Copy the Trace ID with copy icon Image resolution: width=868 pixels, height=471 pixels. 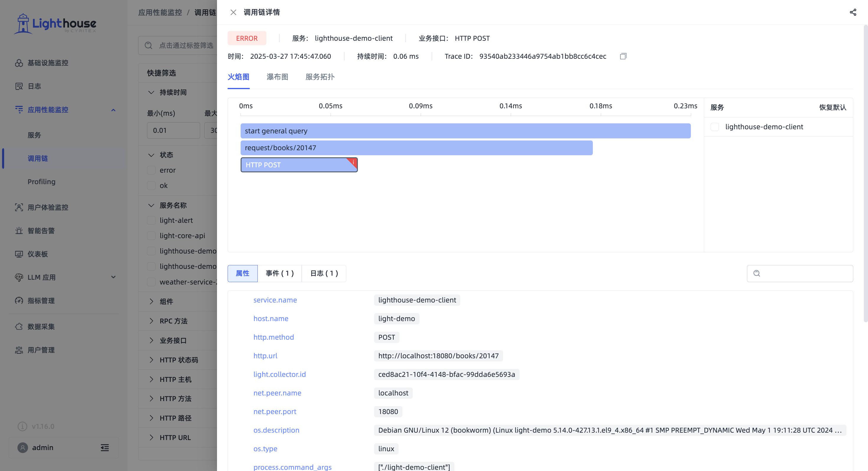pos(623,56)
